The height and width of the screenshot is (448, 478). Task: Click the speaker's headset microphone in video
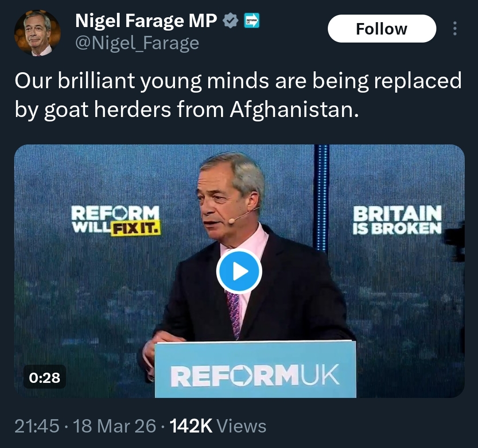(246, 216)
